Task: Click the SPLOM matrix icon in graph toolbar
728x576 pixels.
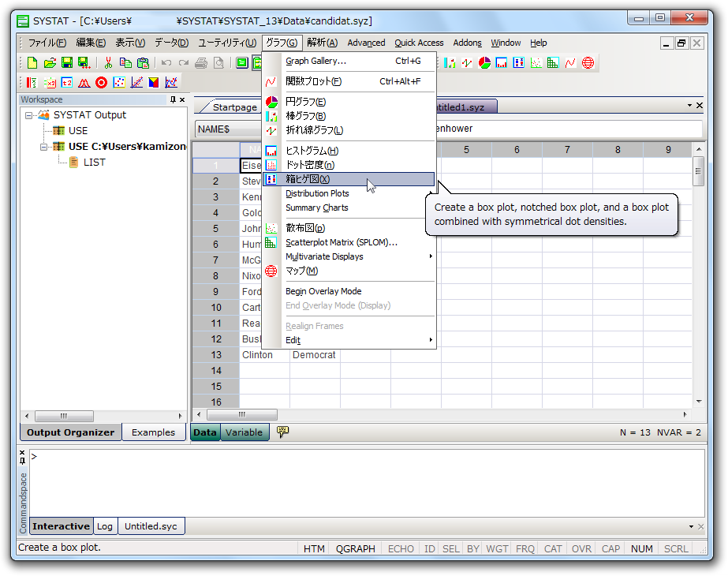Action: point(553,62)
